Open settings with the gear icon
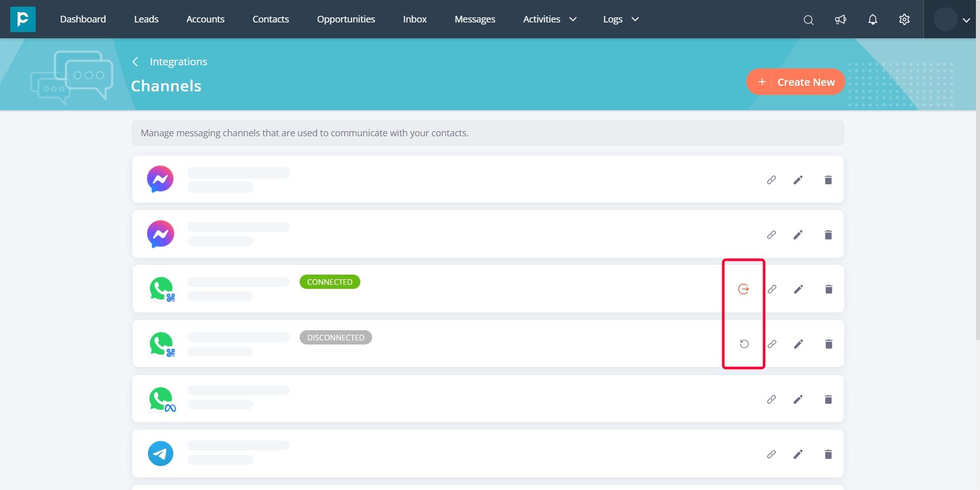The width and height of the screenshot is (980, 490). [x=904, y=19]
